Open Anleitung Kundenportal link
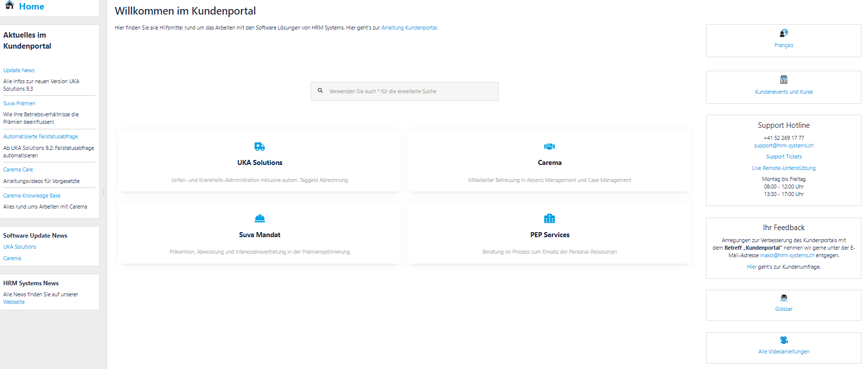Viewport: 868px width, 369px height. click(x=409, y=28)
